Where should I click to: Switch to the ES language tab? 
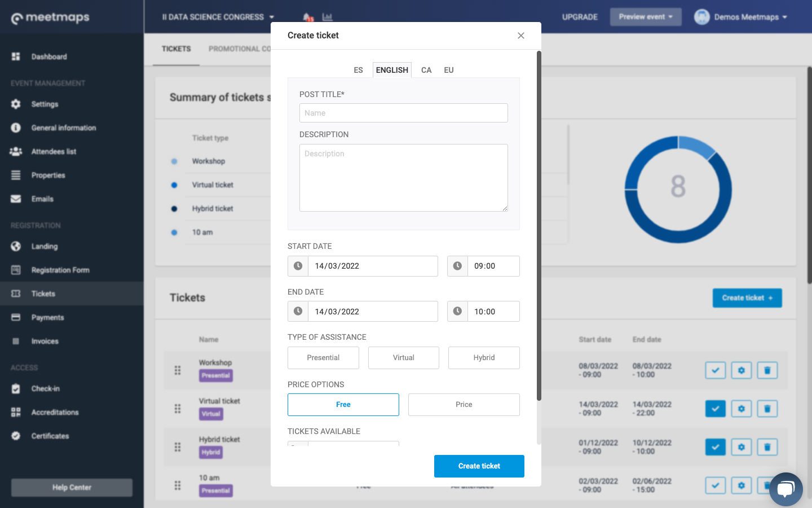coord(359,70)
